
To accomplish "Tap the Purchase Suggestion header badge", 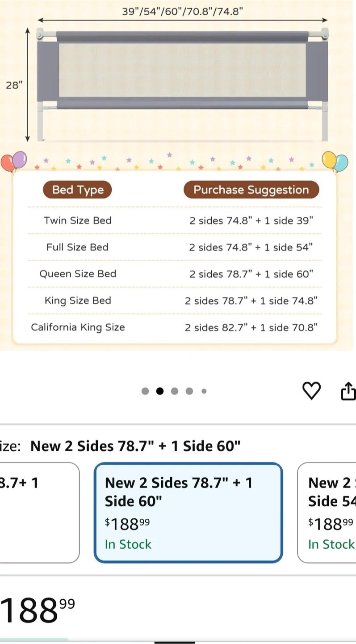I will 251,190.
